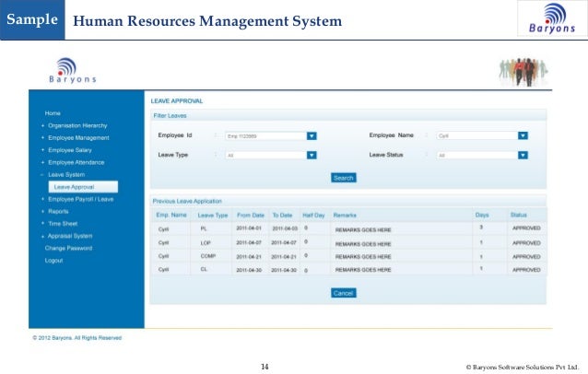Click the people group image

[523, 72]
